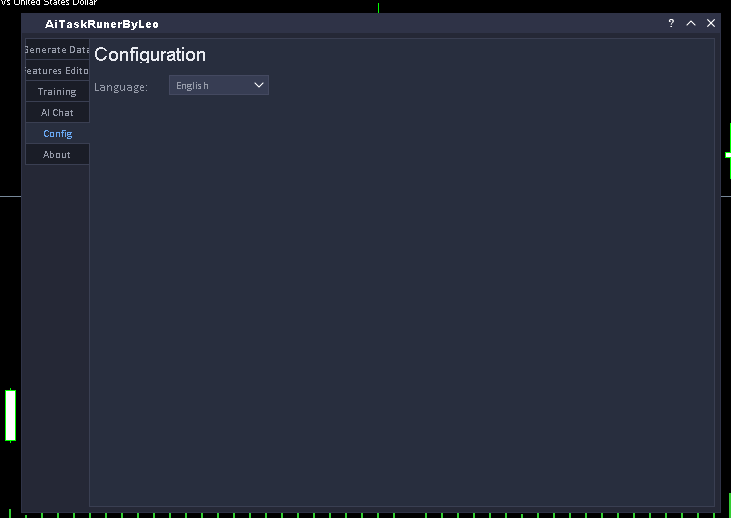
Task: Collapse the panel with the caret icon
Action: coord(690,23)
